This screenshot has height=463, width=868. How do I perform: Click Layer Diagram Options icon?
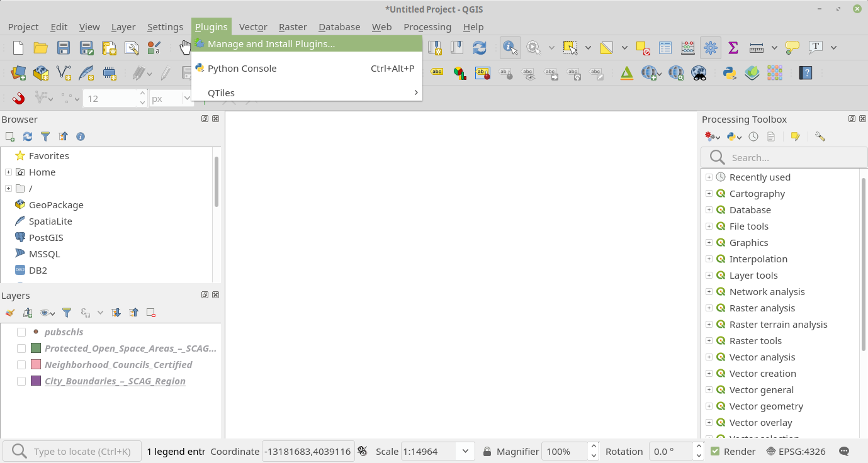[x=459, y=73]
